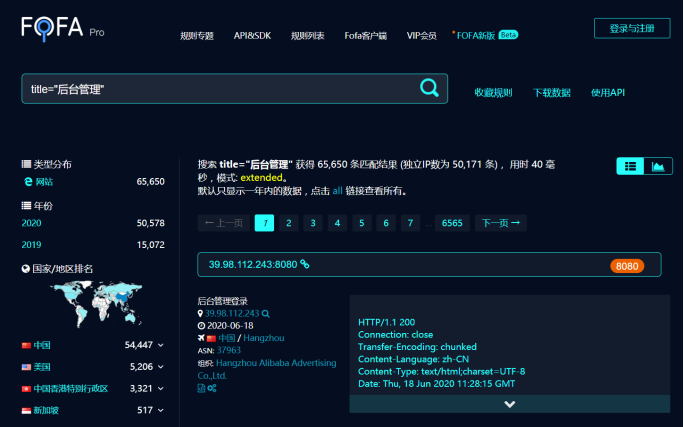The width and height of the screenshot is (684, 427).
Task: Click the orange 8080 port badge
Action: (x=627, y=266)
